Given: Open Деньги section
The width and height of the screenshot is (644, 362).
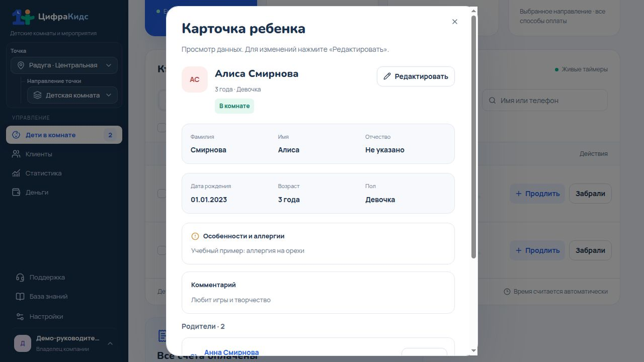Looking at the screenshot, I should point(64,192).
